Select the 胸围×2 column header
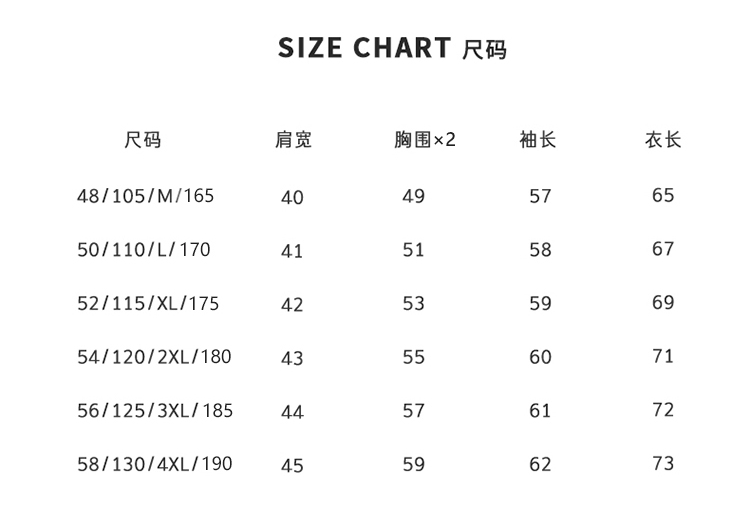Image resolution: width=750 pixels, height=510 pixels. 424,140
